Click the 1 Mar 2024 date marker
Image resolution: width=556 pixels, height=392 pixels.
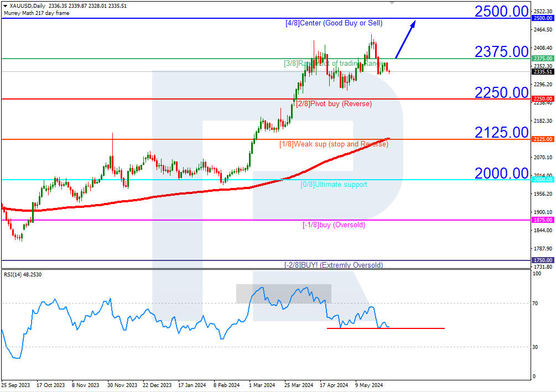[x=262, y=385]
